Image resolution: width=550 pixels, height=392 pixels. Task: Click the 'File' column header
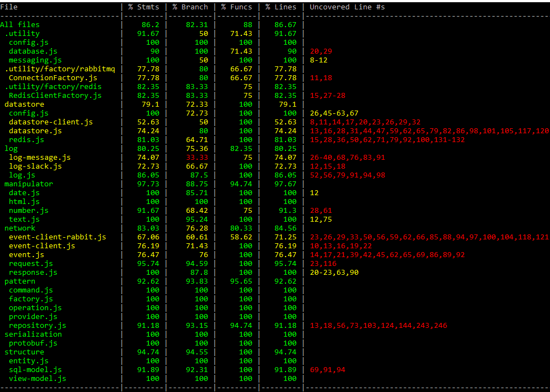pos(9,7)
